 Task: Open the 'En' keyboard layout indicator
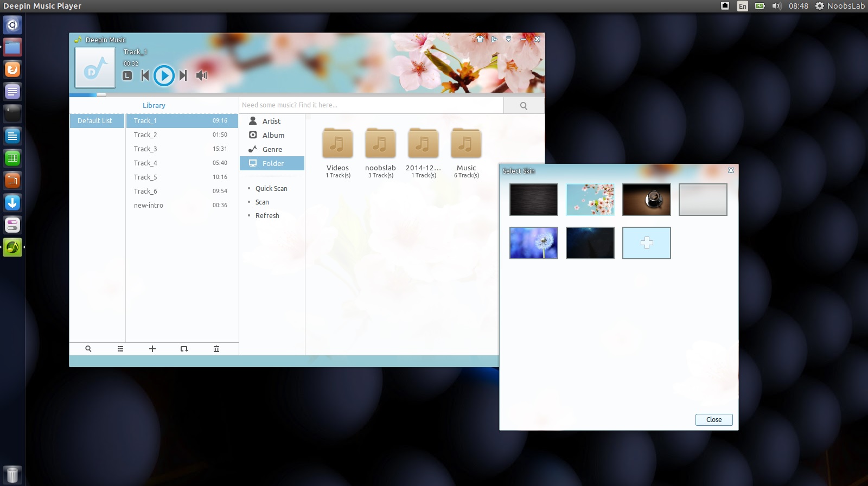tap(743, 6)
